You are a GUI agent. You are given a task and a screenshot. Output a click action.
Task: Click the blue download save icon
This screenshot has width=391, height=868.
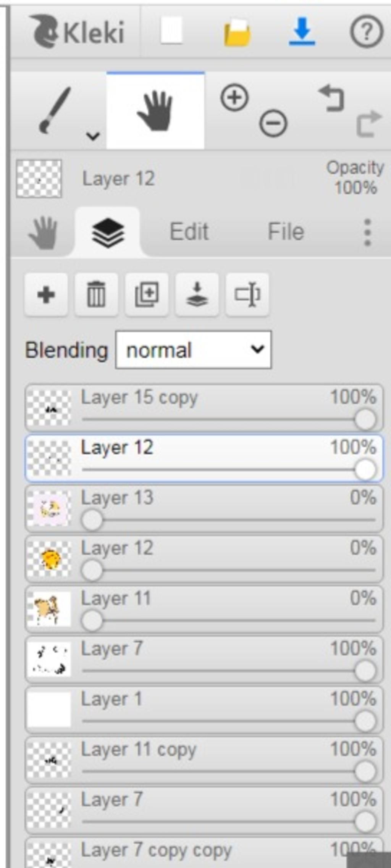point(302,31)
